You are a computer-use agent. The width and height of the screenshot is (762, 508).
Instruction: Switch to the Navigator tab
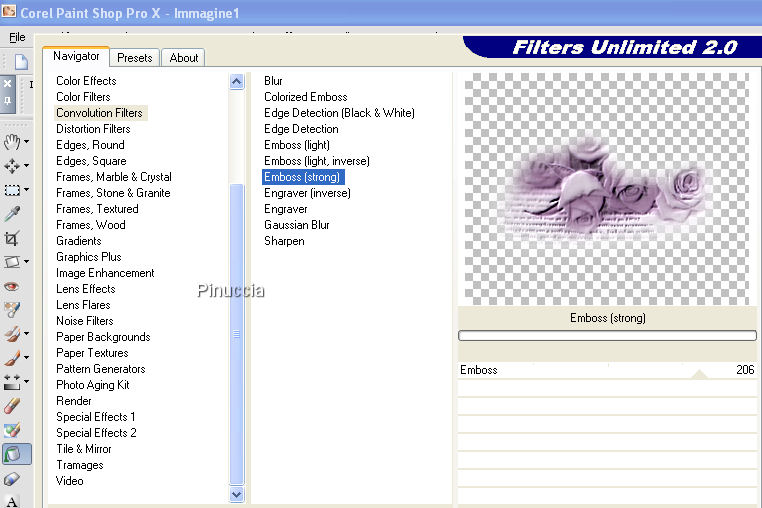(x=76, y=56)
